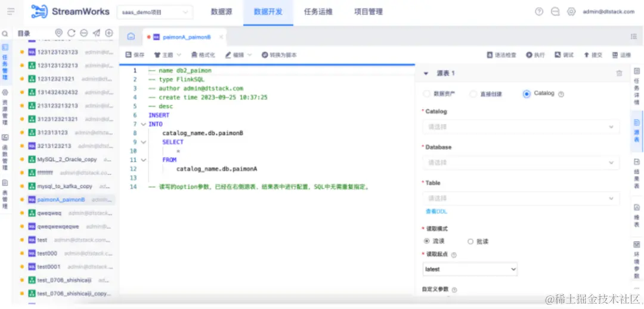Screen dimensions: 644x309
Task: Click help icon next to Catalog radio
Action: click(x=561, y=94)
